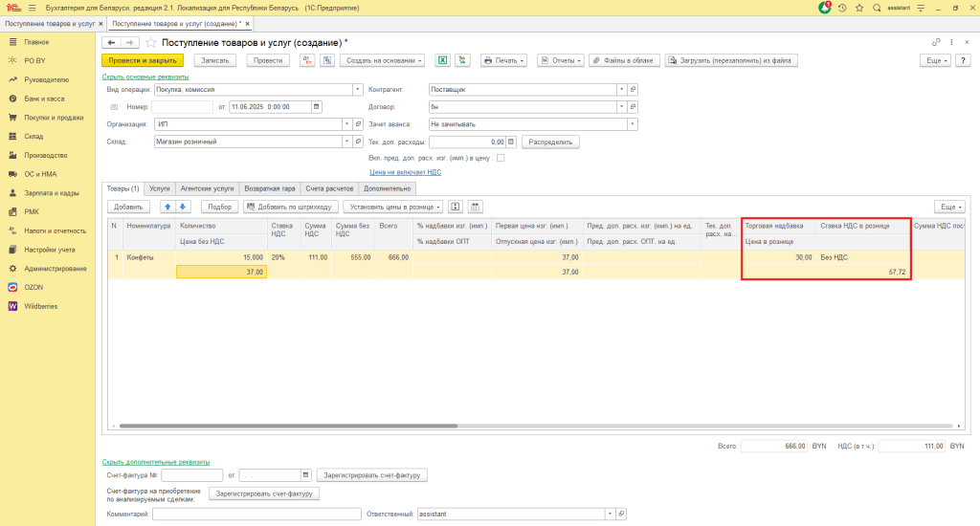Open the Организация card with the open icon
980x526 pixels.
tap(358, 124)
